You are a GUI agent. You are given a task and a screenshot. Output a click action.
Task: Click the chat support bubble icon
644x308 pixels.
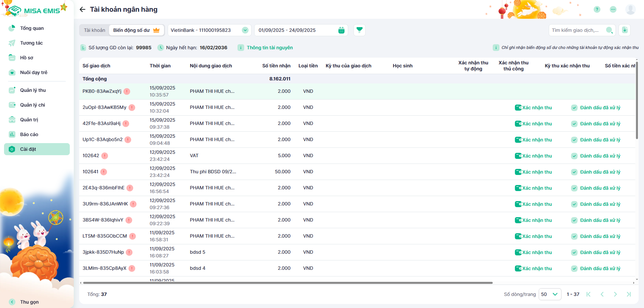[613, 9]
